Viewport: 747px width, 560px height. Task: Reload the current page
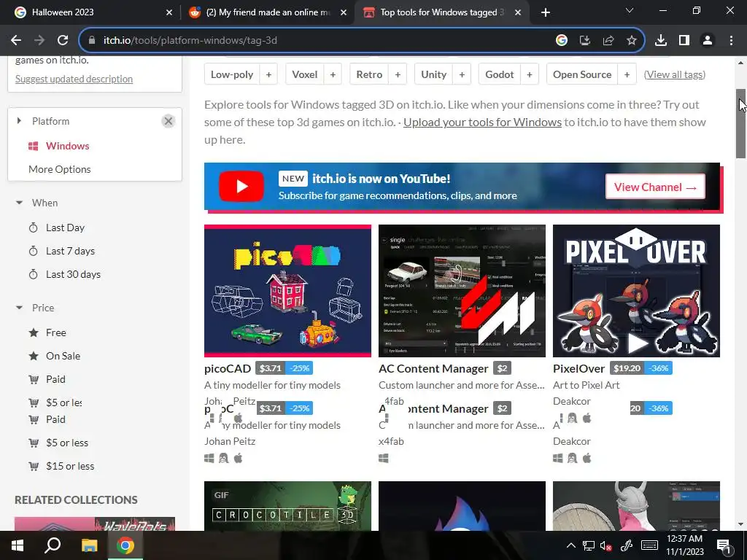[63, 41]
